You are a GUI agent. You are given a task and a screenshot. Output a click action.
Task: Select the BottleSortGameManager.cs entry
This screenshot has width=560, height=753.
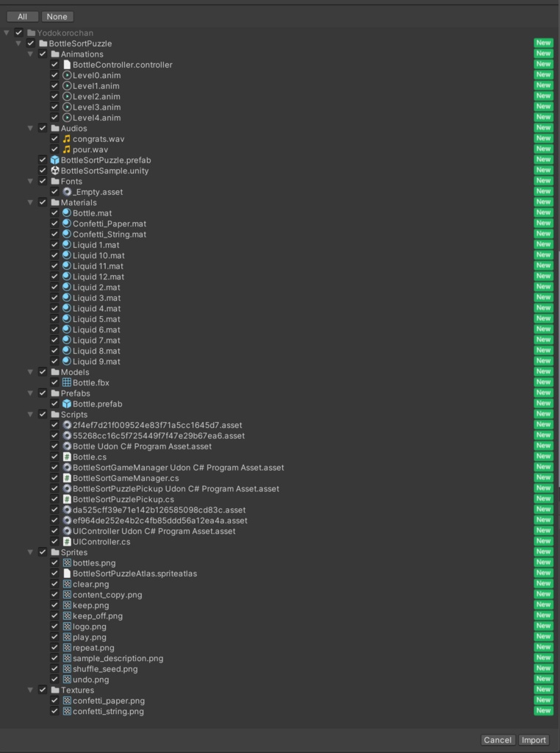tap(125, 478)
